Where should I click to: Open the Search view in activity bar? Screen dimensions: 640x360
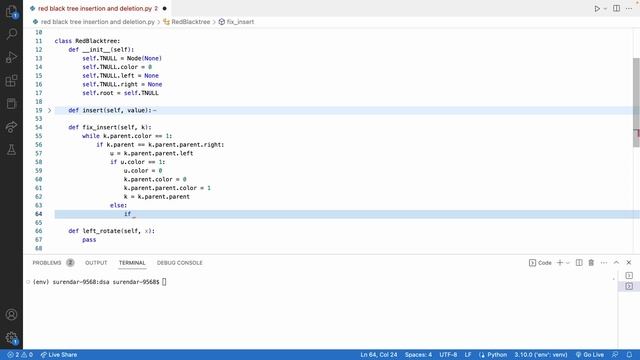pos(11,34)
